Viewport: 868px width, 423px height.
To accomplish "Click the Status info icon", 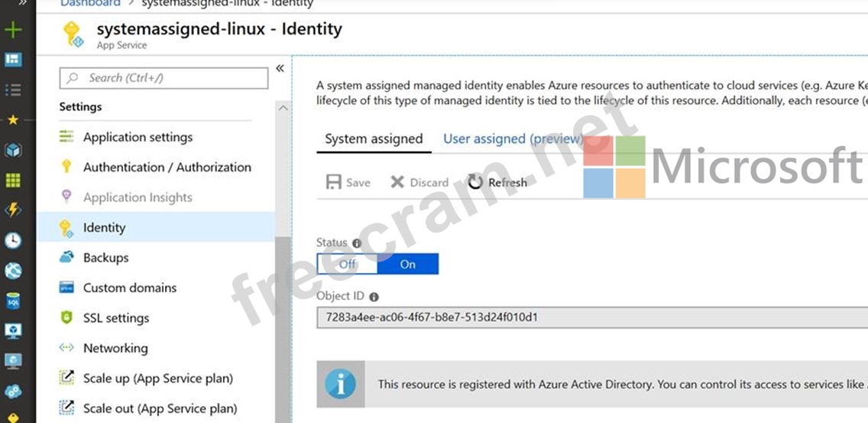I will [x=357, y=243].
